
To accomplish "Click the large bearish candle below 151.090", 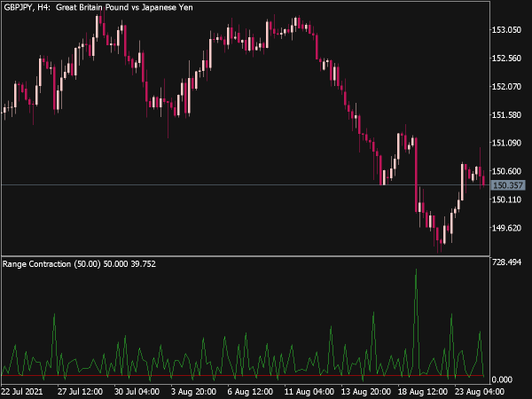I will pyautogui.click(x=416, y=175).
